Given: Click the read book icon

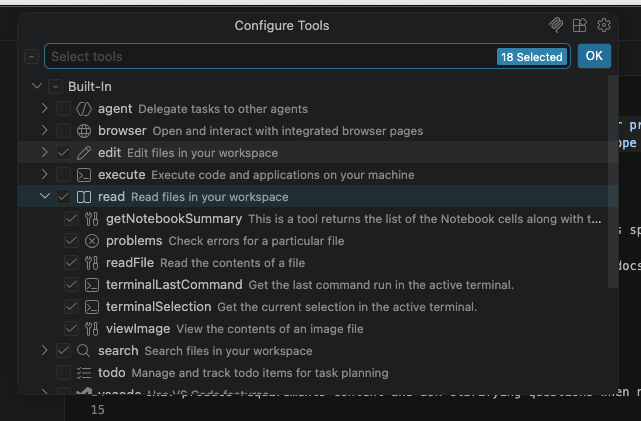Looking at the screenshot, I should (84, 197).
